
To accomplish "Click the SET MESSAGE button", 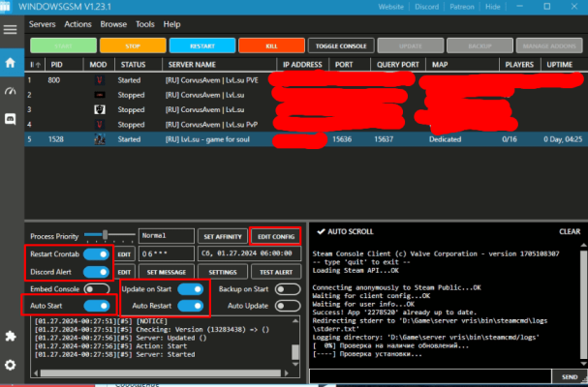I will [166, 272].
